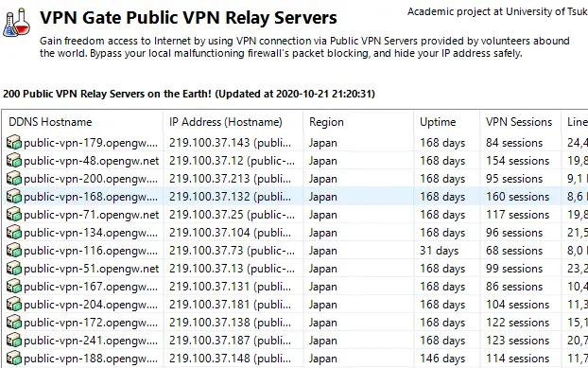
Task: Select public-vpn-172.opengw hostname
Action: coord(91,323)
